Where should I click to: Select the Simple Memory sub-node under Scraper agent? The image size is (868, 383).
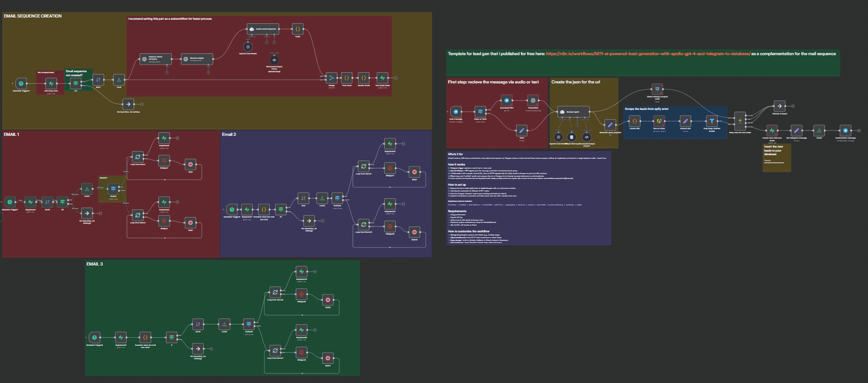coord(571,137)
